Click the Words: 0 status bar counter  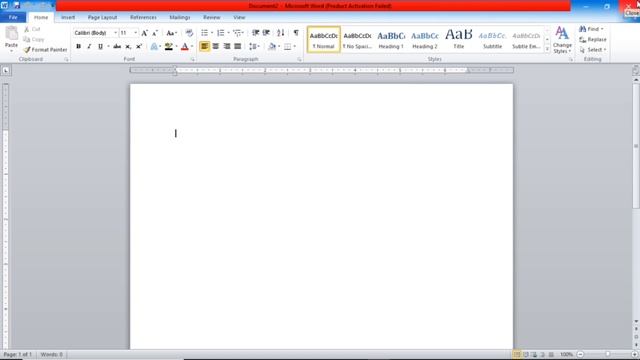coord(51,354)
